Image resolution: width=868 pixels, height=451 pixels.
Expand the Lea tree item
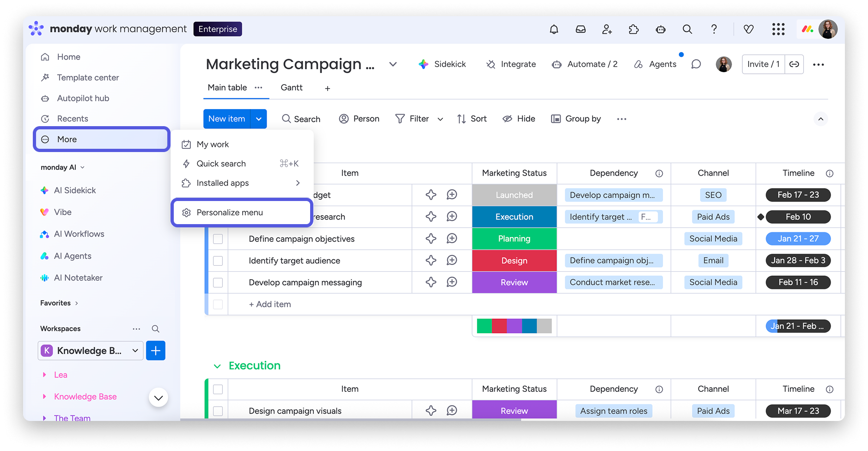(x=44, y=375)
